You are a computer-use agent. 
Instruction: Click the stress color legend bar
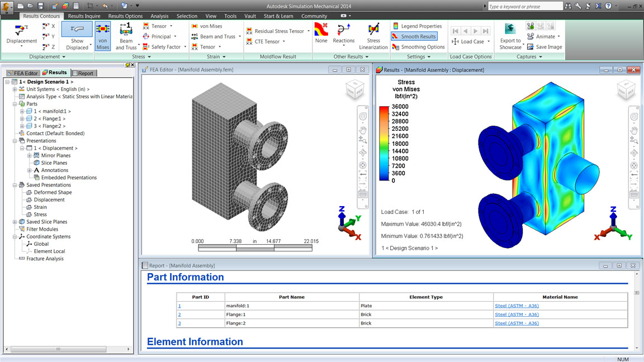click(384, 143)
